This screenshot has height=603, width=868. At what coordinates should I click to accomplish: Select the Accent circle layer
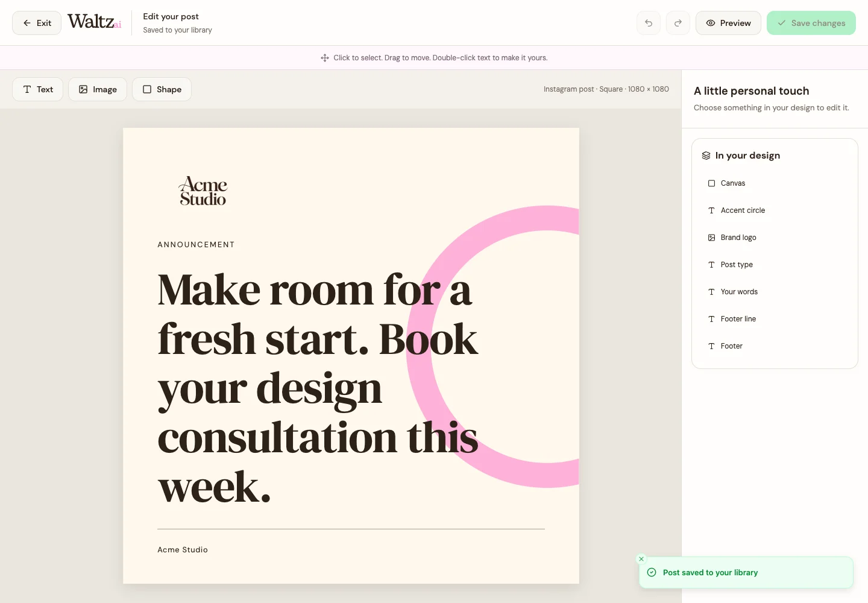[x=775, y=210]
